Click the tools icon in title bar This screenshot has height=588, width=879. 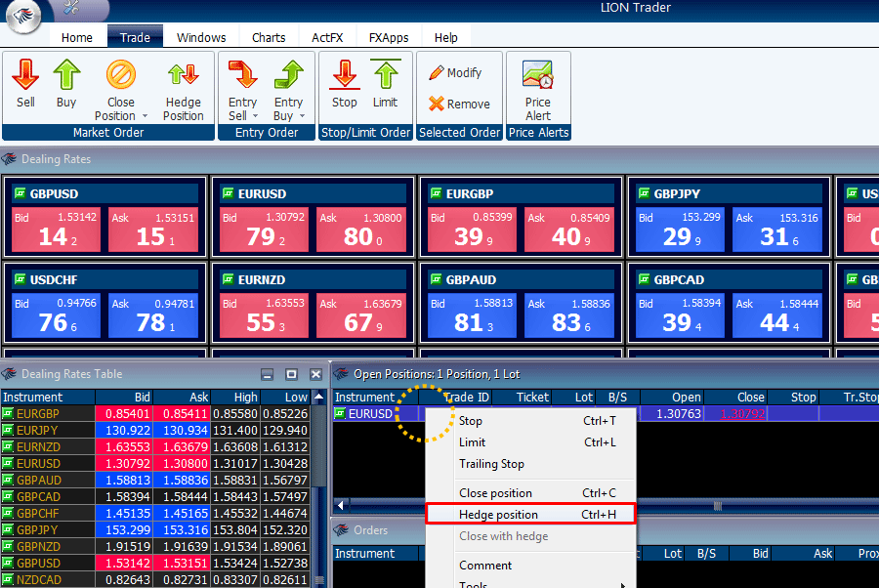[71, 8]
